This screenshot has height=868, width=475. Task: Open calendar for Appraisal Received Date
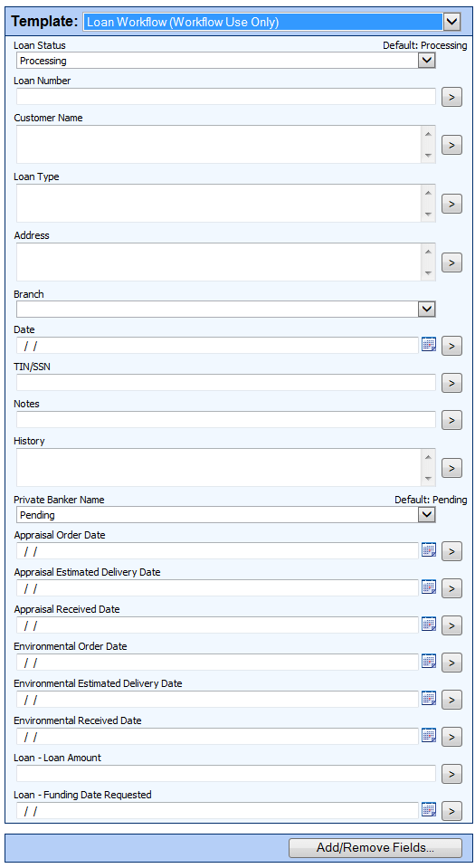point(429,625)
